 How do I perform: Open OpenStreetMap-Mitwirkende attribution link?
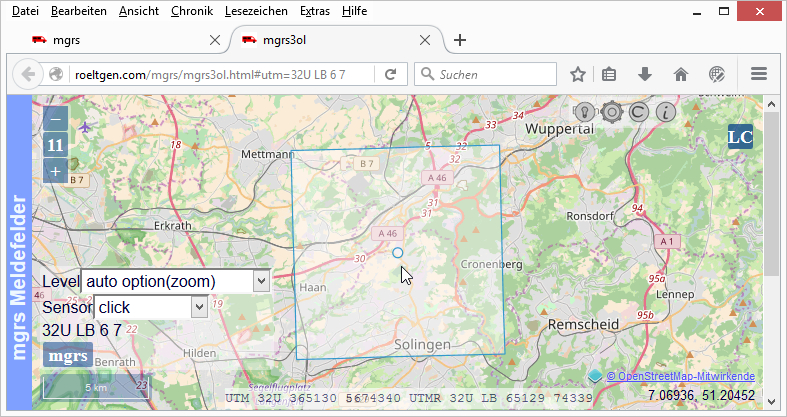(680, 376)
